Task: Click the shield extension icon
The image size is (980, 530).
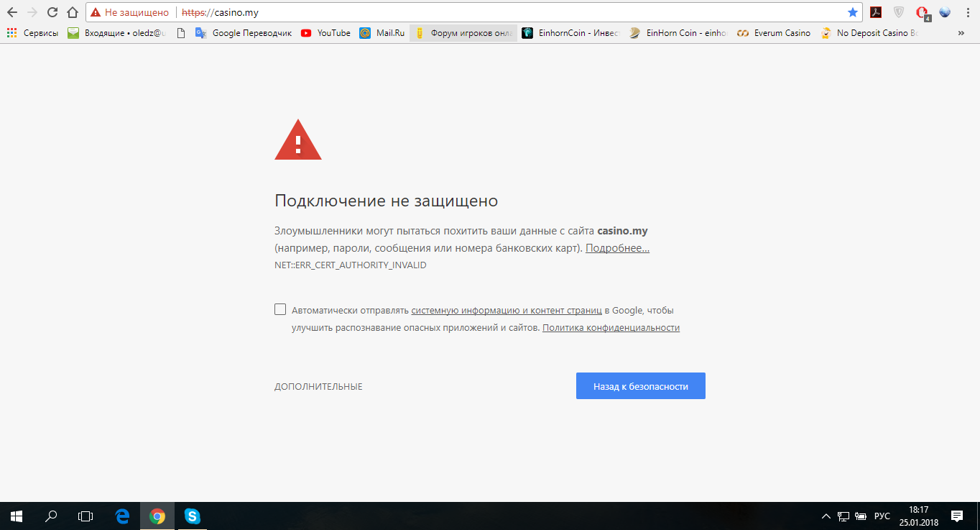Action: [x=897, y=12]
